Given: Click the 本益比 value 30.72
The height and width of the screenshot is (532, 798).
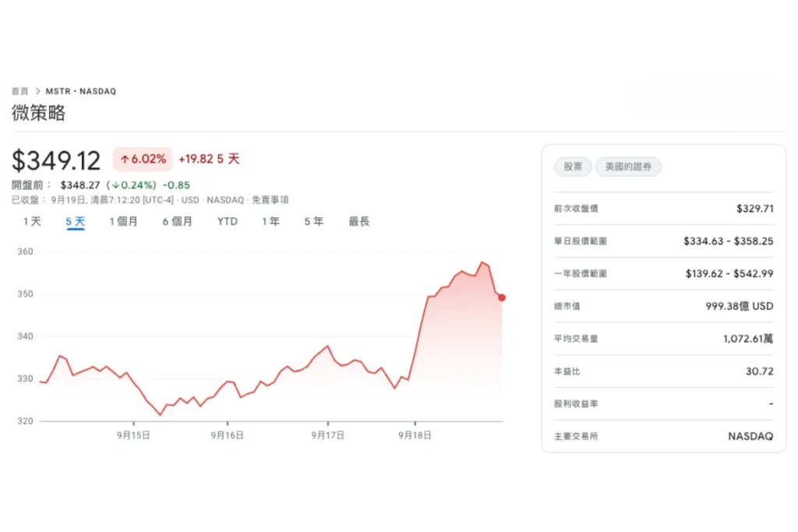Looking at the screenshot, I should [759, 372].
